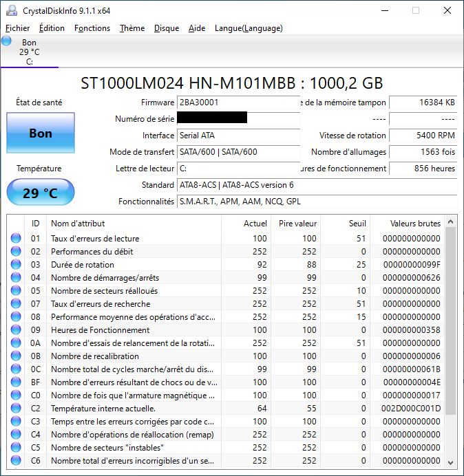Click status orb for attribute 05 secteurs réalloués
Image resolution: width=464 pixels, height=476 pixels.
point(16,290)
